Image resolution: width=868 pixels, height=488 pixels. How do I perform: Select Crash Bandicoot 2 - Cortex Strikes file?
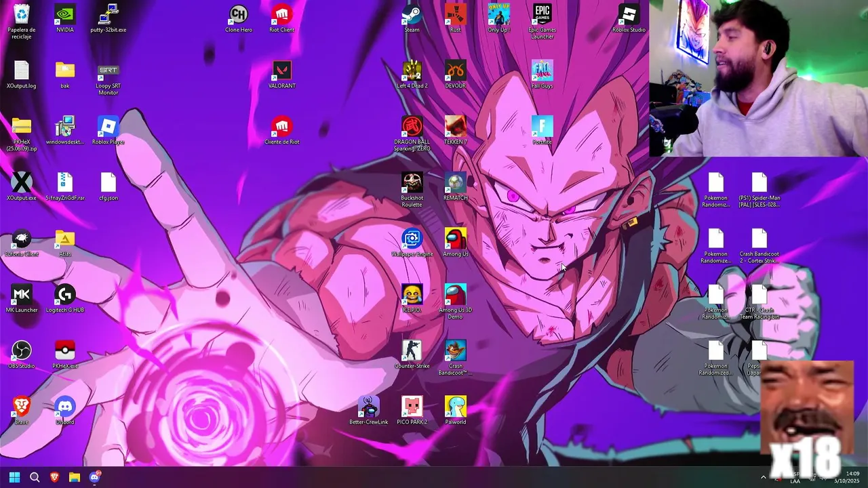tap(759, 247)
